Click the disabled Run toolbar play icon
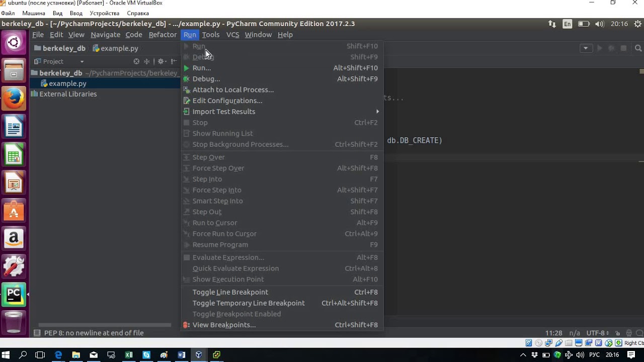The width and height of the screenshot is (644, 362). [x=599, y=48]
